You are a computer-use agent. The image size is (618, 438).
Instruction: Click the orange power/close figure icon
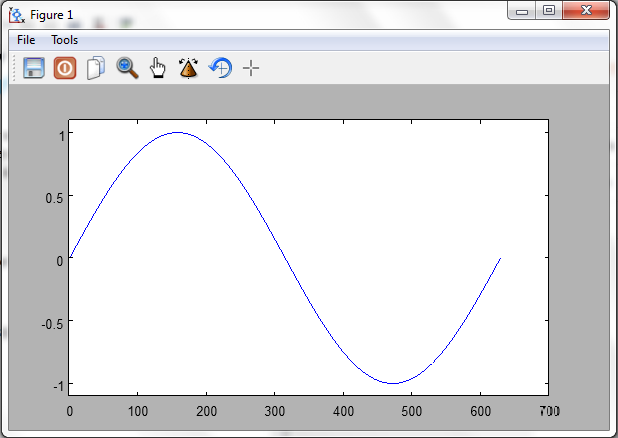pos(65,68)
